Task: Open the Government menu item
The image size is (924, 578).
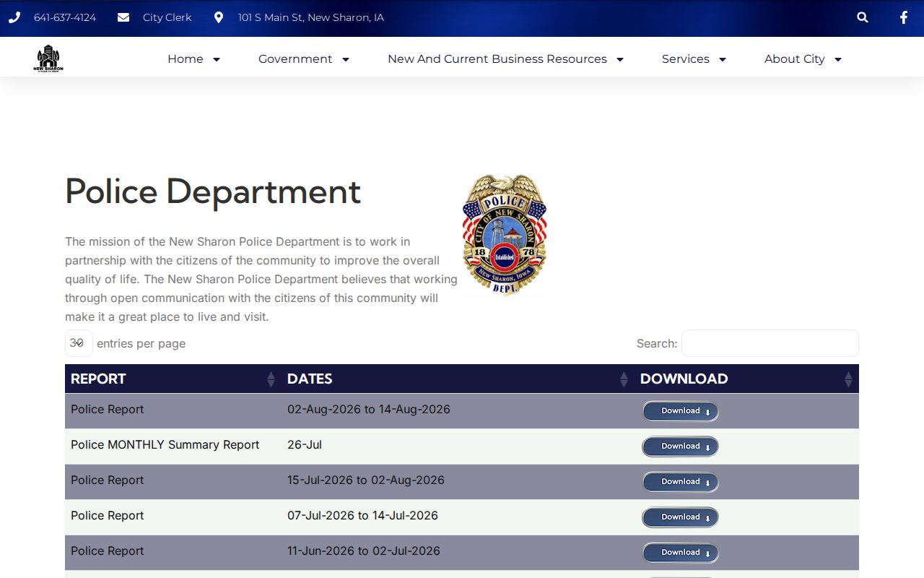Action: click(295, 59)
